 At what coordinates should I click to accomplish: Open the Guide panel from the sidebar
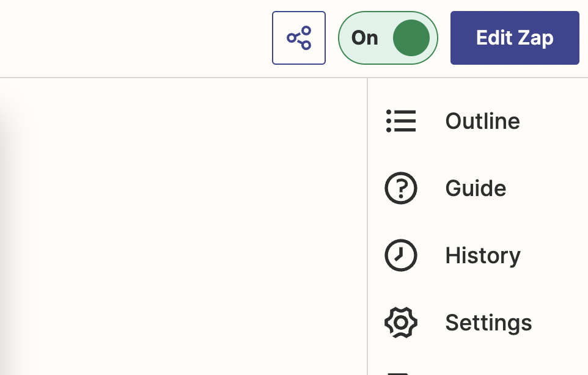[476, 188]
